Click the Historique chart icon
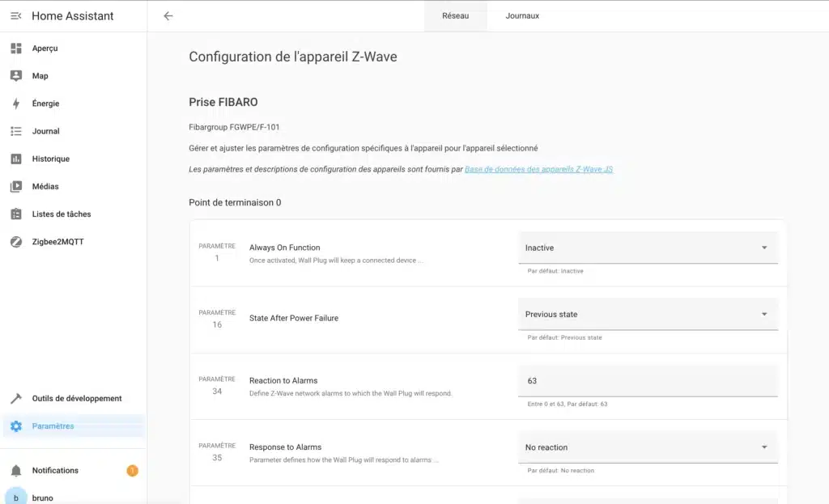 (16, 159)
